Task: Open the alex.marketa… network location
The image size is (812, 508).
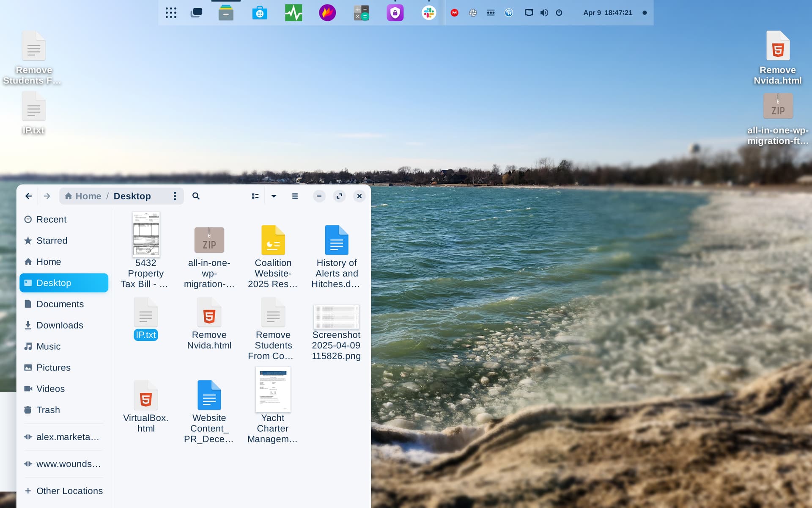Action: [64, 437]
